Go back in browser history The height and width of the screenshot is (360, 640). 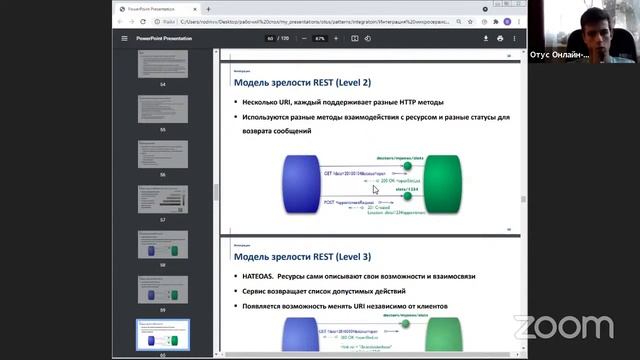[x=120, y=22]
